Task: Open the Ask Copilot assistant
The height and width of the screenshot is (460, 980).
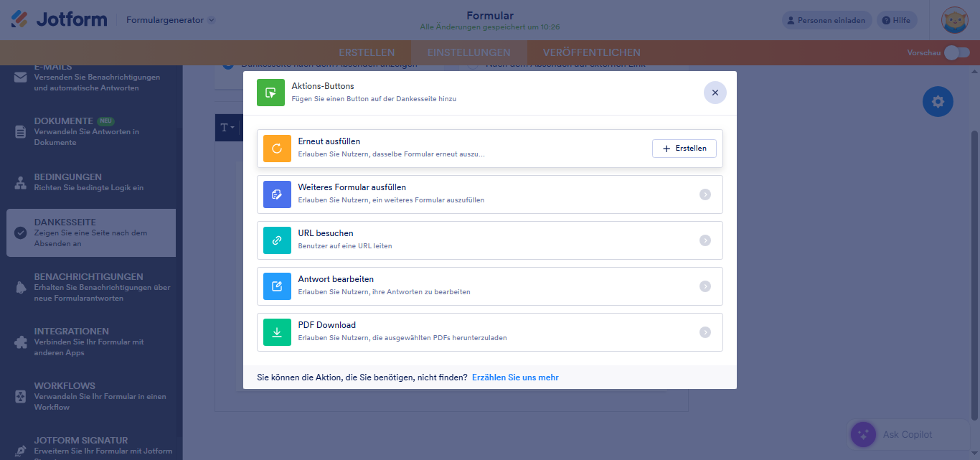Action: [909, 434]
